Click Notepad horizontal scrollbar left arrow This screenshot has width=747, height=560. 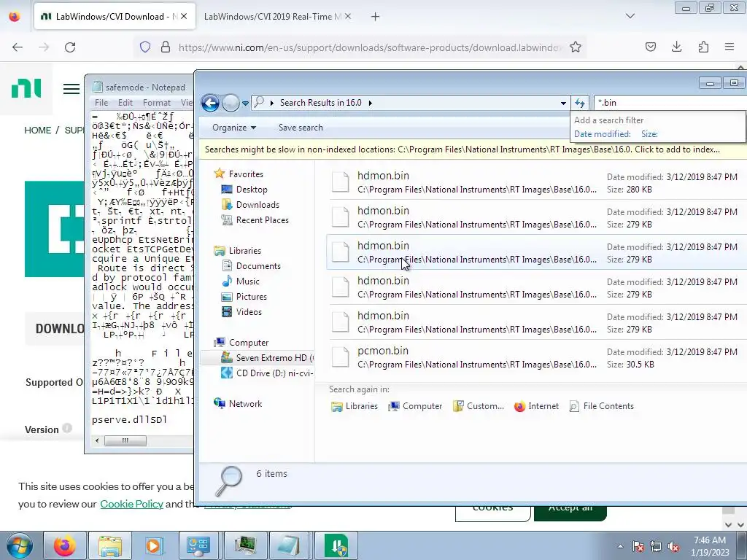pos(97,441)
